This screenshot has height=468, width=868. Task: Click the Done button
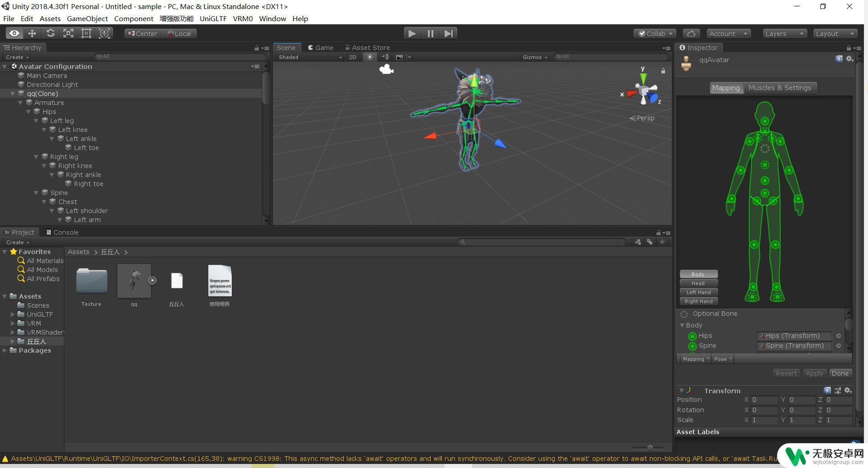pyautogui.click(x=840, y=373)
